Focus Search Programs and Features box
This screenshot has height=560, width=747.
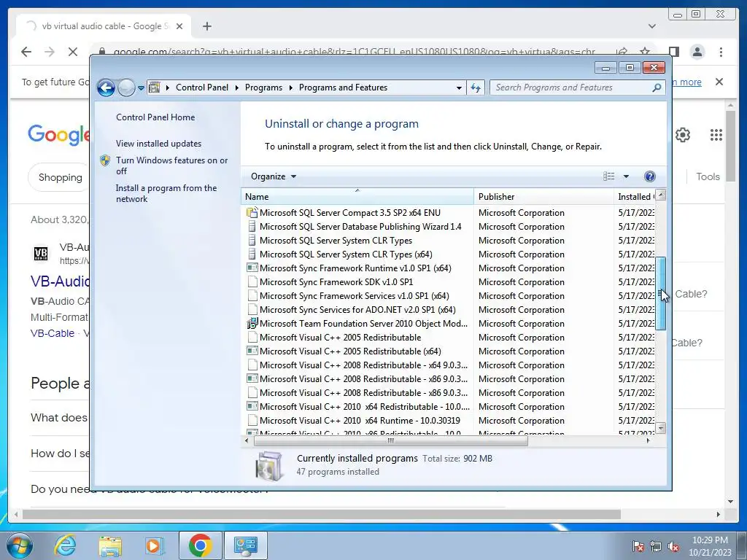[572, 87]
